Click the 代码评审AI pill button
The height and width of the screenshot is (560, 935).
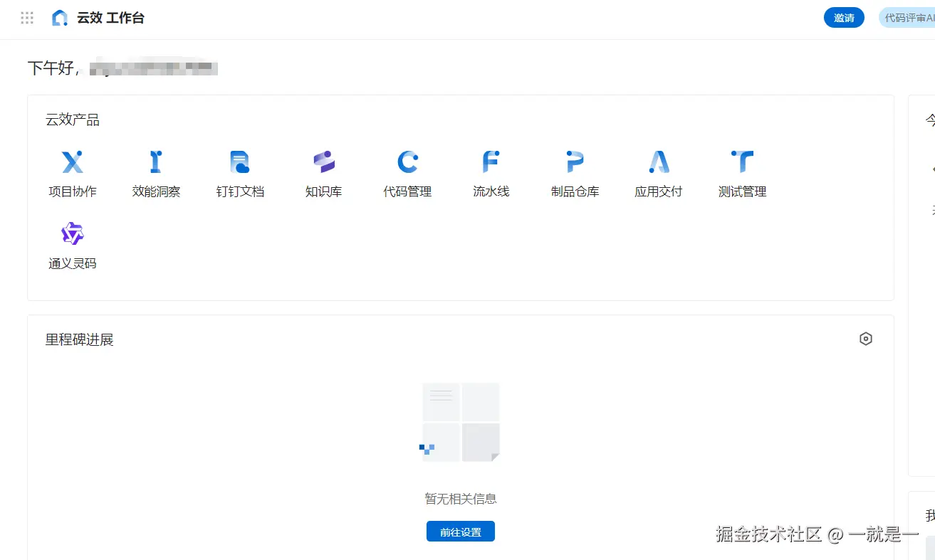907,18
